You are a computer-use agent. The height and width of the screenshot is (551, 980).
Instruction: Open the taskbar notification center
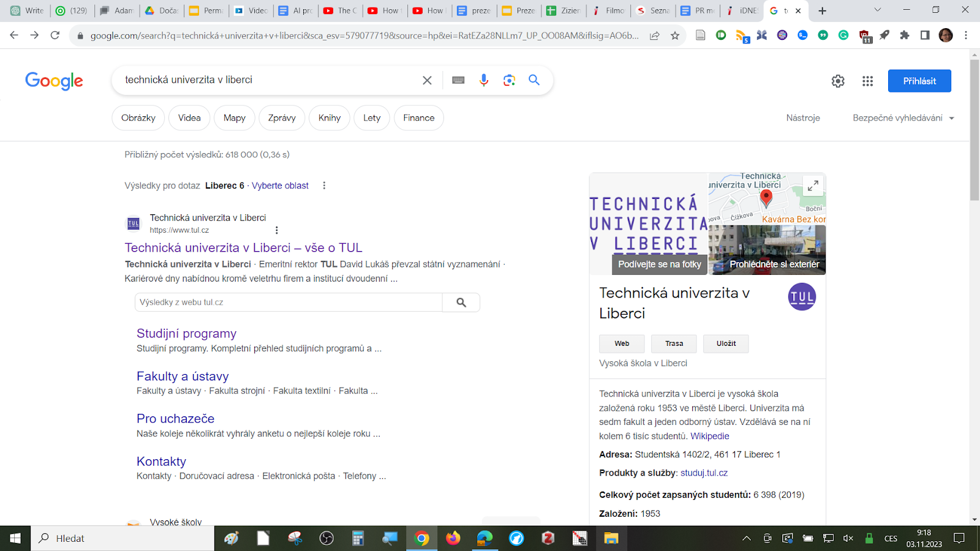[x=959, y=539]
